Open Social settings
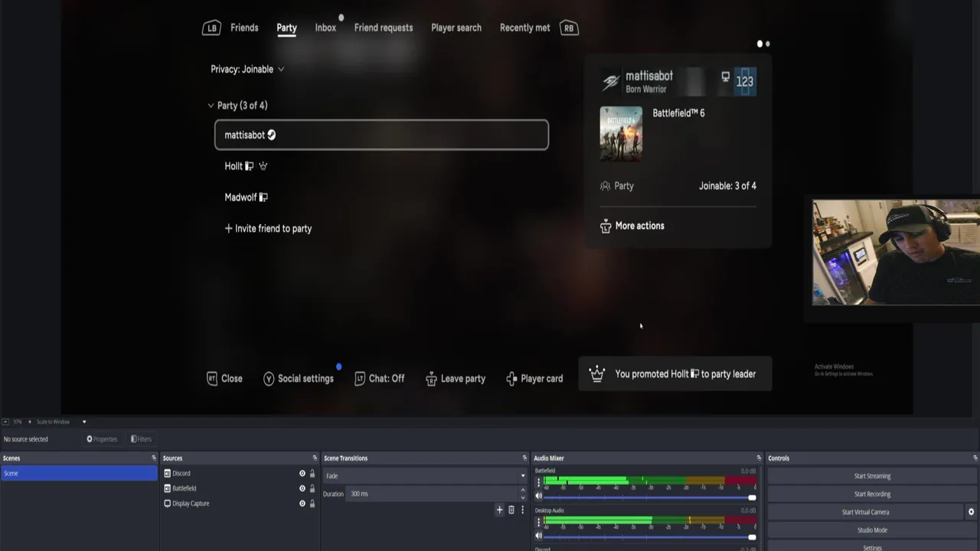Viewport: 980px width, 551px height. (299, 378)
